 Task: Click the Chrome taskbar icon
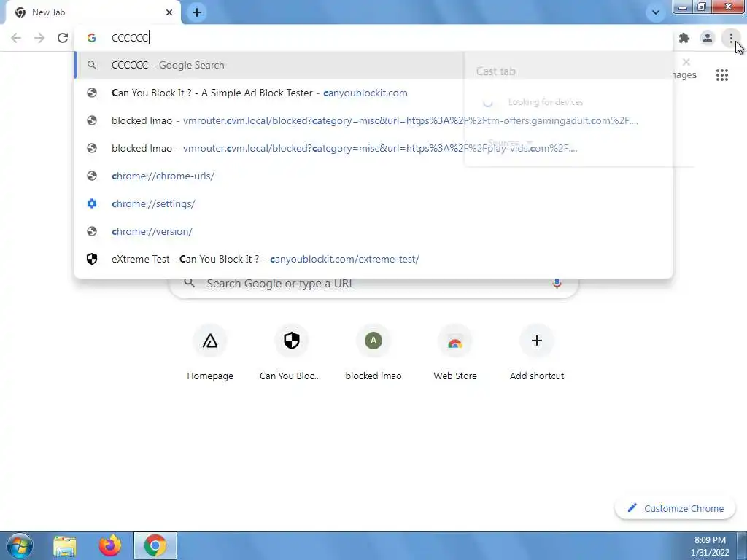(x=155, y=545)
